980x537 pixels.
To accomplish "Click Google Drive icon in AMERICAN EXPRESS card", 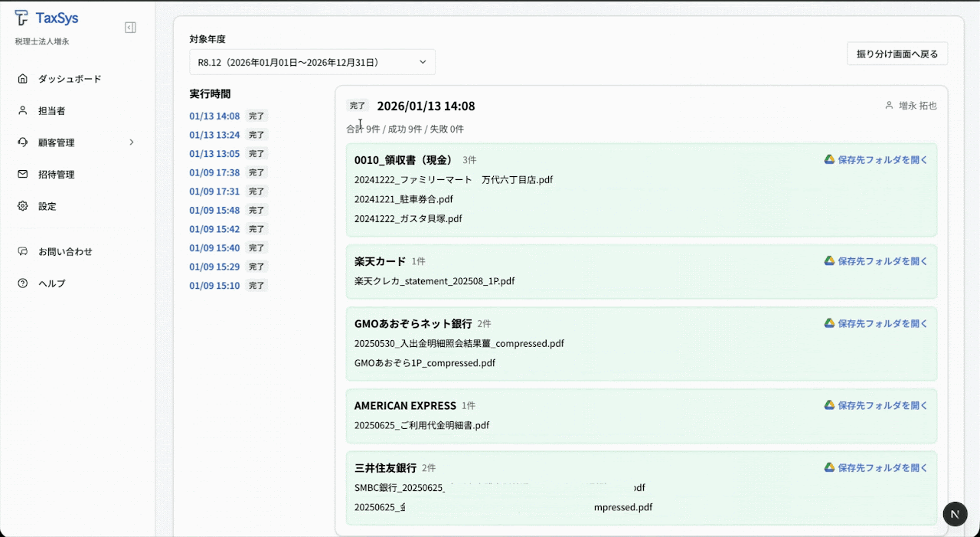I will 829,404.
